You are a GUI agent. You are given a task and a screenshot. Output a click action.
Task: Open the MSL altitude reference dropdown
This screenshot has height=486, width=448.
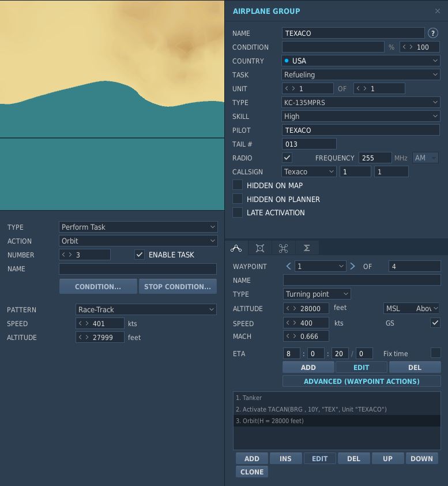(412, 308)
